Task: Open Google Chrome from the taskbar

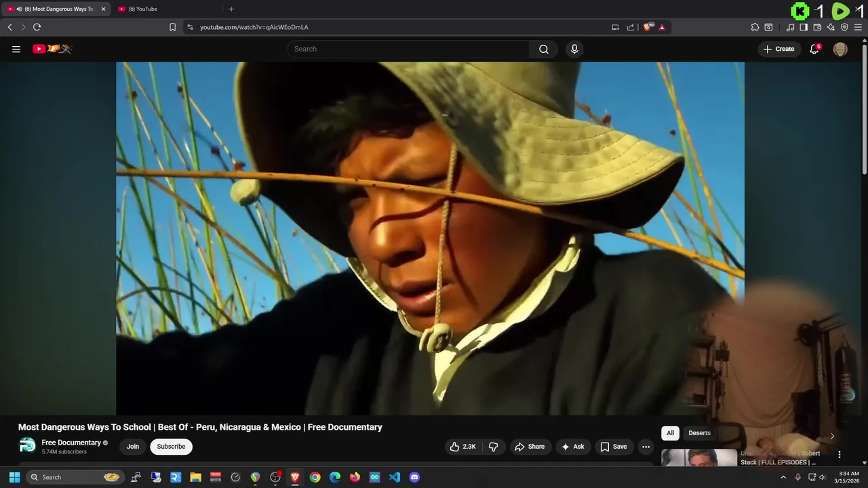Action: [315, 477]
